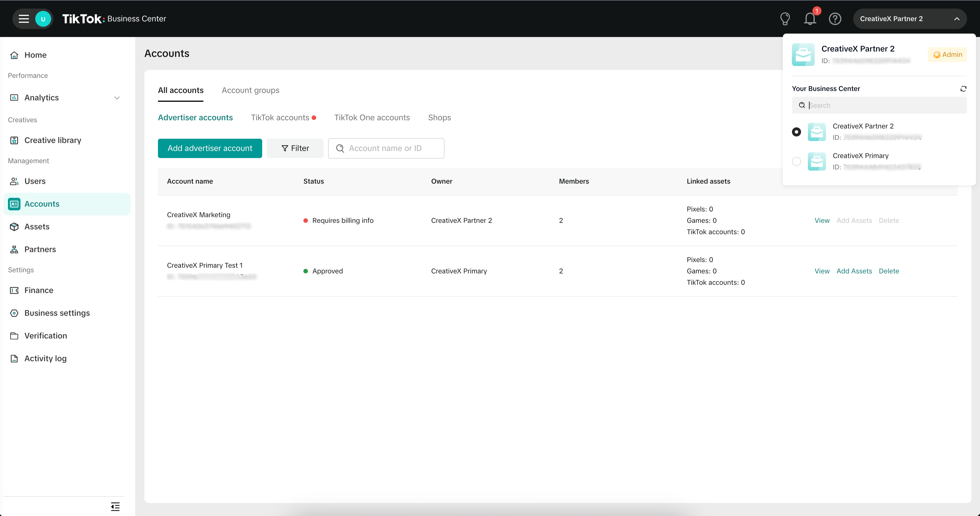Select the CreativeX Partner 2 radio button
Image resolution: width=980 pixels, height=516 pixels.
pyautogui.click(x=796, y=132)
